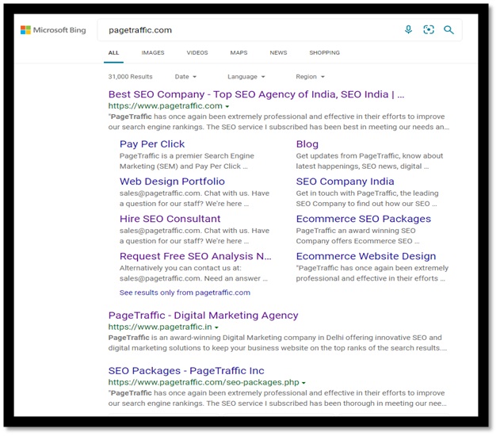Click the magnifying glass search icon
Image resolution: width=504 pixels, height=436 pixels.
coord(449,30)
